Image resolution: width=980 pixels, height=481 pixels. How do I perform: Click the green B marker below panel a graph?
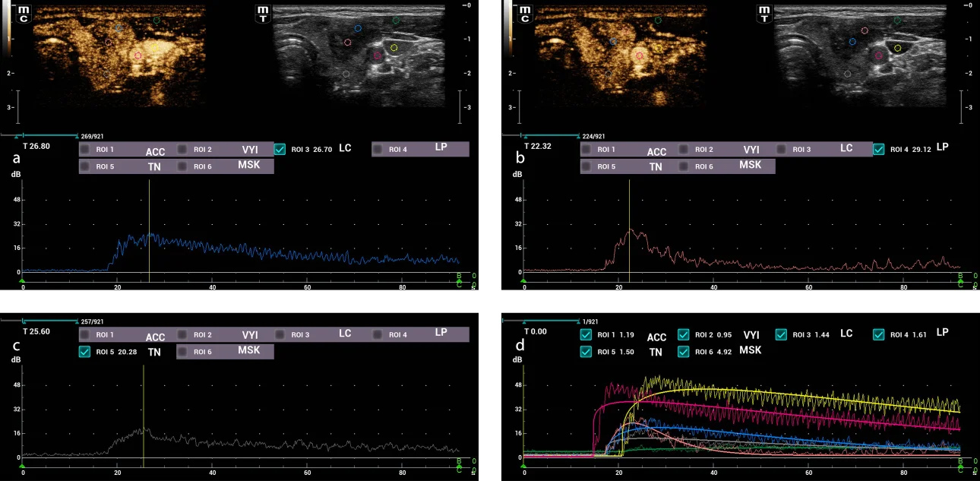click(x=459, y=275)
